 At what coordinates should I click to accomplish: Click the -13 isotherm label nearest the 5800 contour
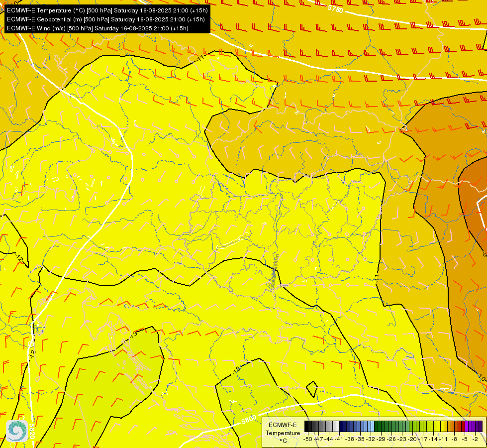pyautogui.click(x=237, y=369)
